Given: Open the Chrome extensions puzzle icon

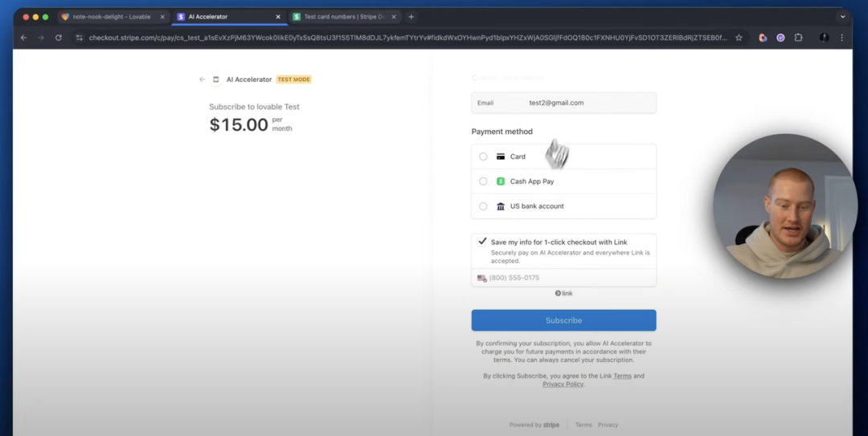Looking at the screenshot, I should pos(798,38).
